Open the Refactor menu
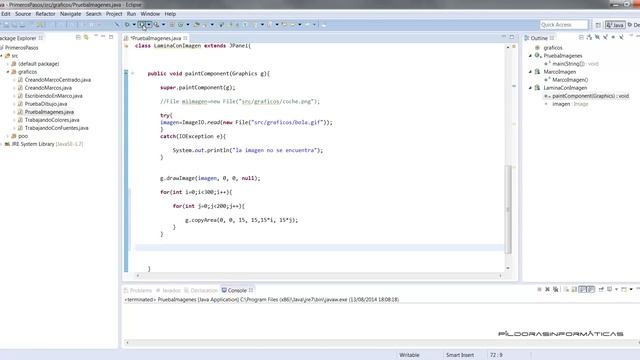Viewport: 640px width, 360px height. pos(45,14)
